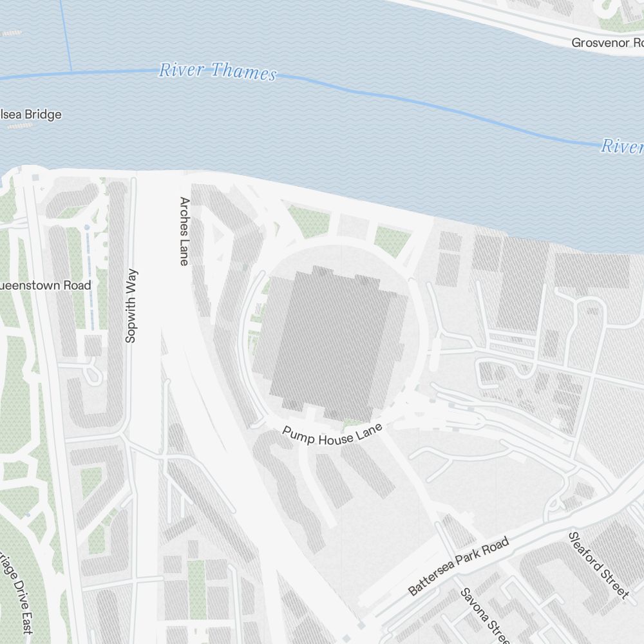Click the Sopwith Way street label
The width and height of the screenshot is (644, 644).
point(131,305)
